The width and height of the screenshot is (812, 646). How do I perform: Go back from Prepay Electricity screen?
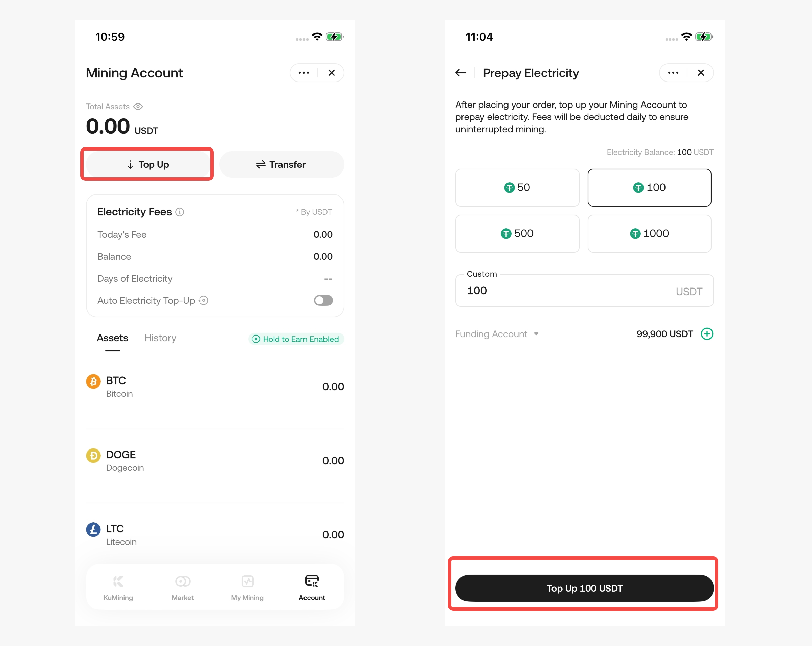pyautogui.click(x=460, y=73)
